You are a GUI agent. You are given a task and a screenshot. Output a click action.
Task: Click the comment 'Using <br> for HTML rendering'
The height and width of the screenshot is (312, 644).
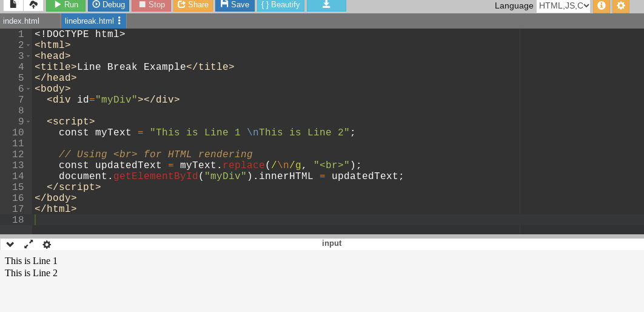(x=156, y=154)
